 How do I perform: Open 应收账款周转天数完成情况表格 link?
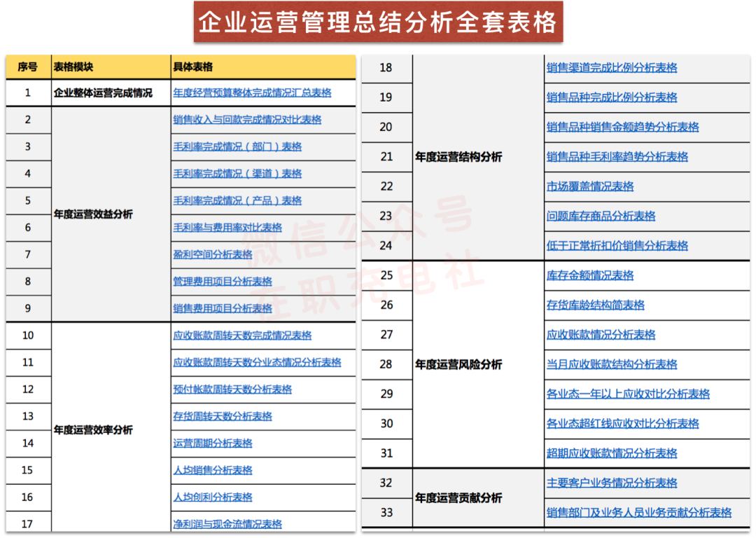click(x=242, y=336)
